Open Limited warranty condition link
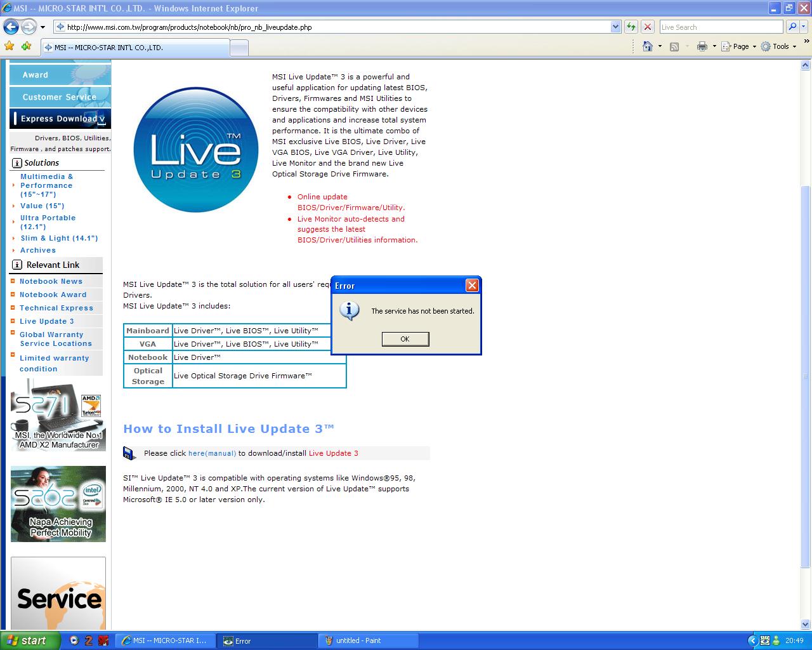Screen dimensions: 812x650 (54, 363)
